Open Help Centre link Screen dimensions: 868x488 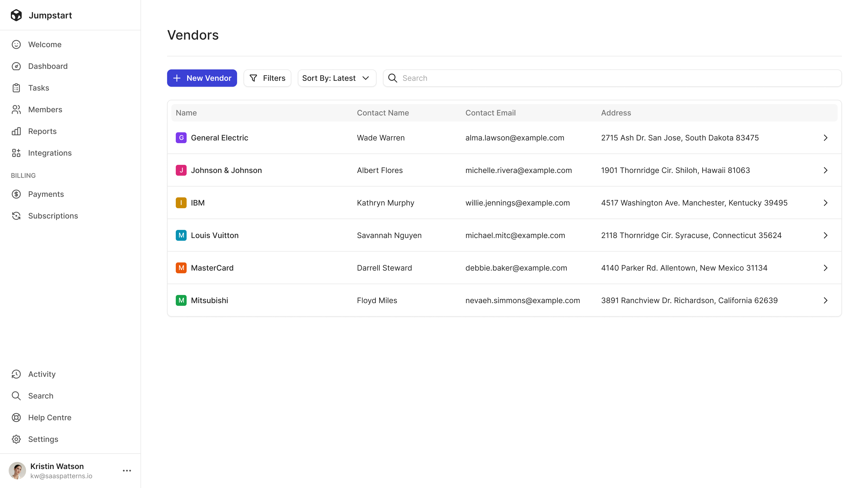pos(50,418)
